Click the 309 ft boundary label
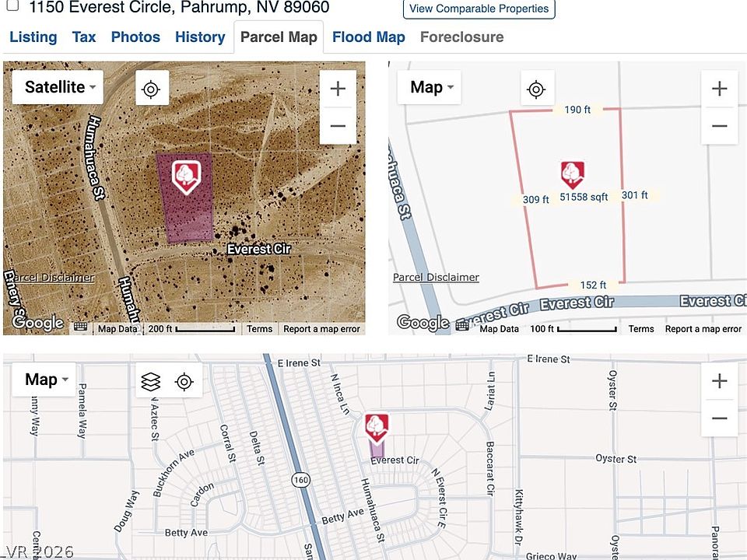The width and height of the screenshot is (747, 560). click(x=535, y=200)
